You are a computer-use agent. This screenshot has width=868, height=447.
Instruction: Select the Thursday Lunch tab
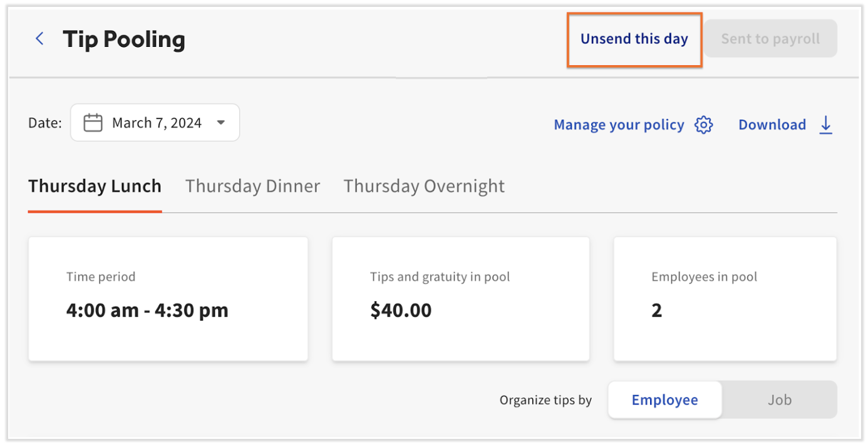(95, 186)
